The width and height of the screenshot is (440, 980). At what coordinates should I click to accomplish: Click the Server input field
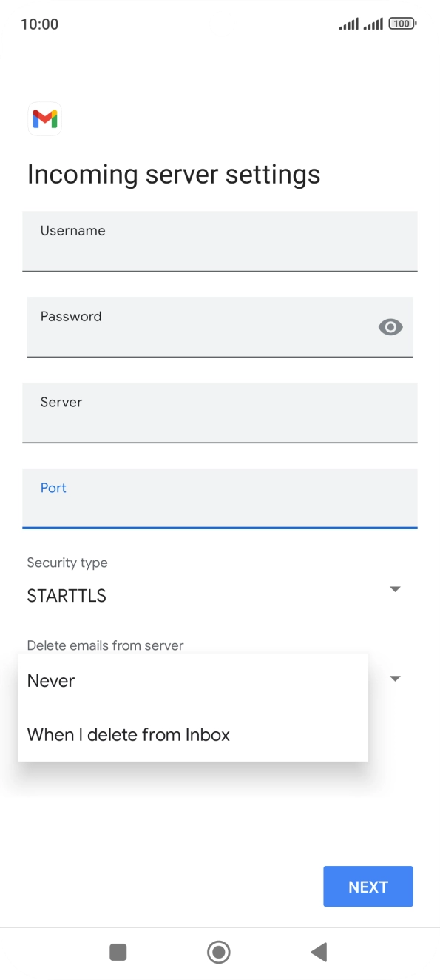[x=220, y=413]
